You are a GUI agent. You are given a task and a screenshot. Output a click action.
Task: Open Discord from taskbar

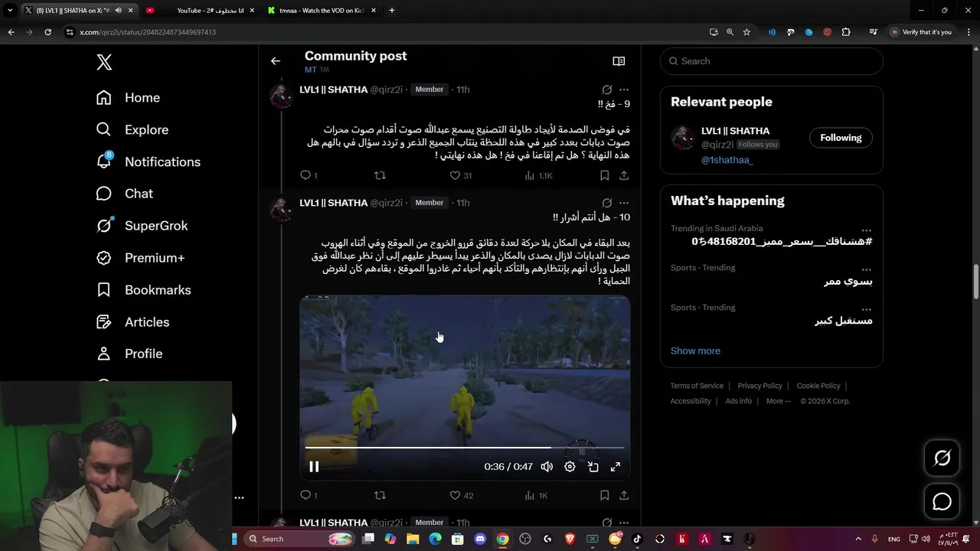tap(480, 539)
